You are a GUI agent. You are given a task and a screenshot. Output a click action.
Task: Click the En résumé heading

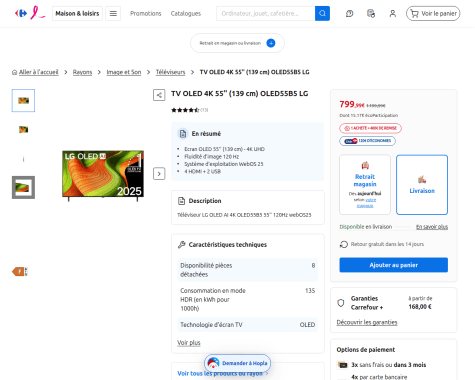206,134
